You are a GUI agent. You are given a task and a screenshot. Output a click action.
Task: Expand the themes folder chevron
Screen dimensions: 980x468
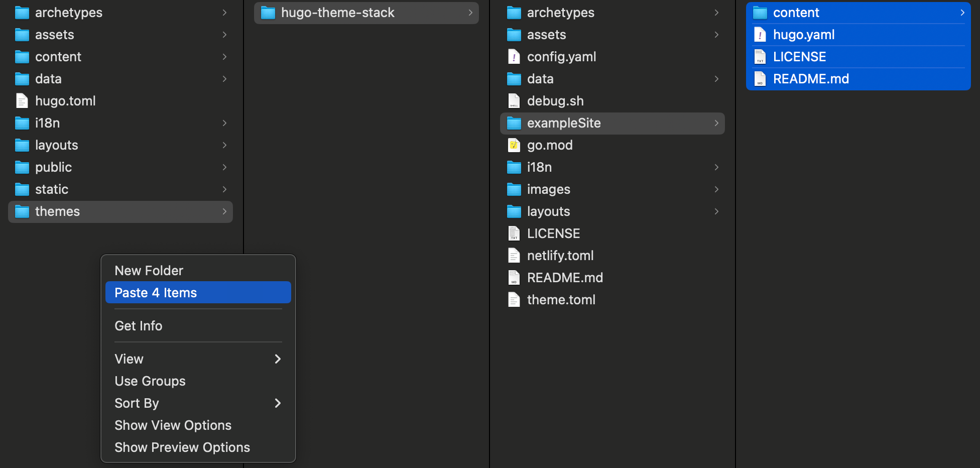click(224, 211)
